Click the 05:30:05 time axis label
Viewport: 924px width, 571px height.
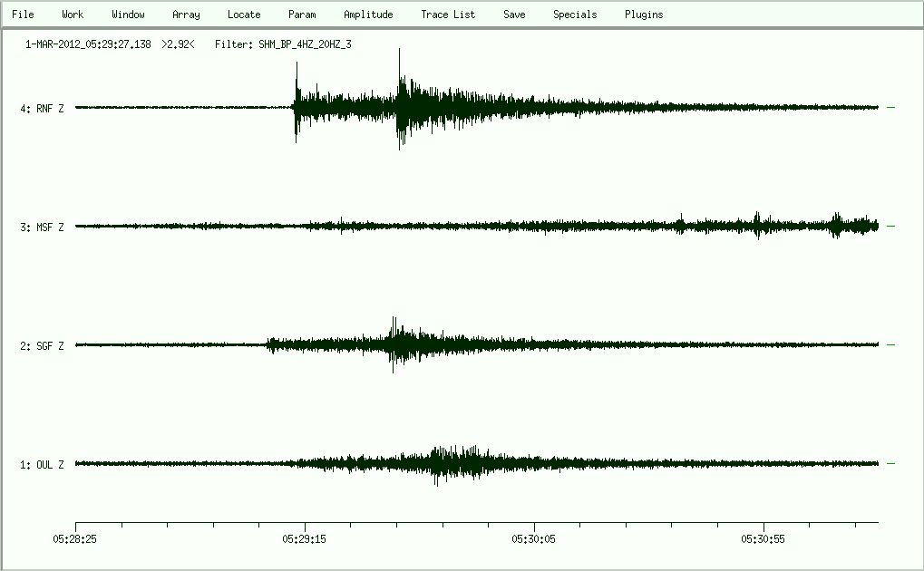tap(535, 538)
